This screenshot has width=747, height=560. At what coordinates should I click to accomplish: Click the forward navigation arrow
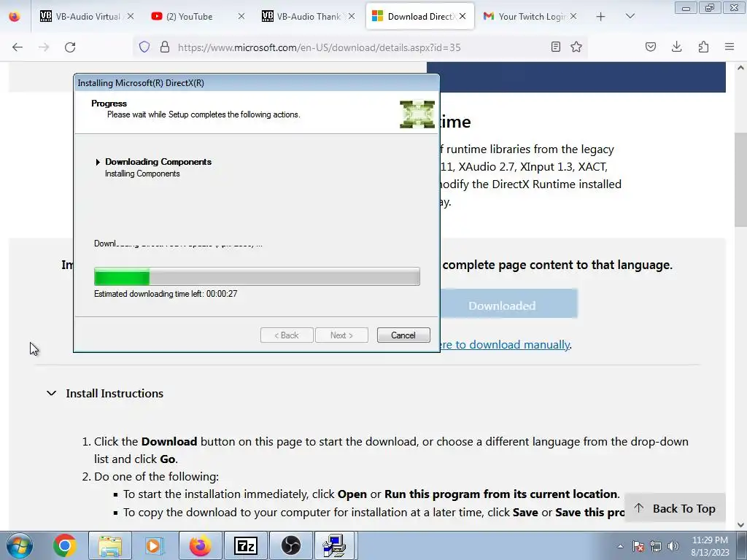pos(44,47)
